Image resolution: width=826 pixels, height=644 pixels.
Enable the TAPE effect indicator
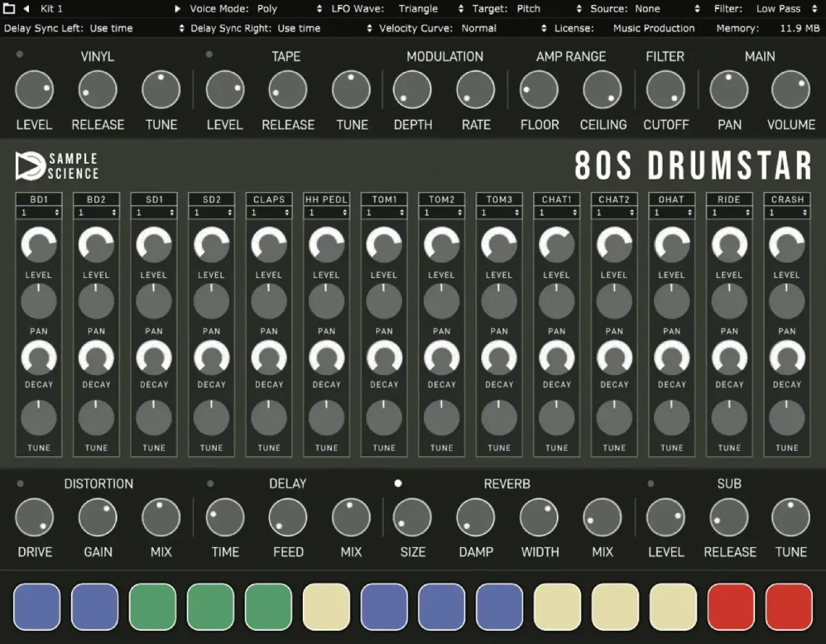point(209,54)
